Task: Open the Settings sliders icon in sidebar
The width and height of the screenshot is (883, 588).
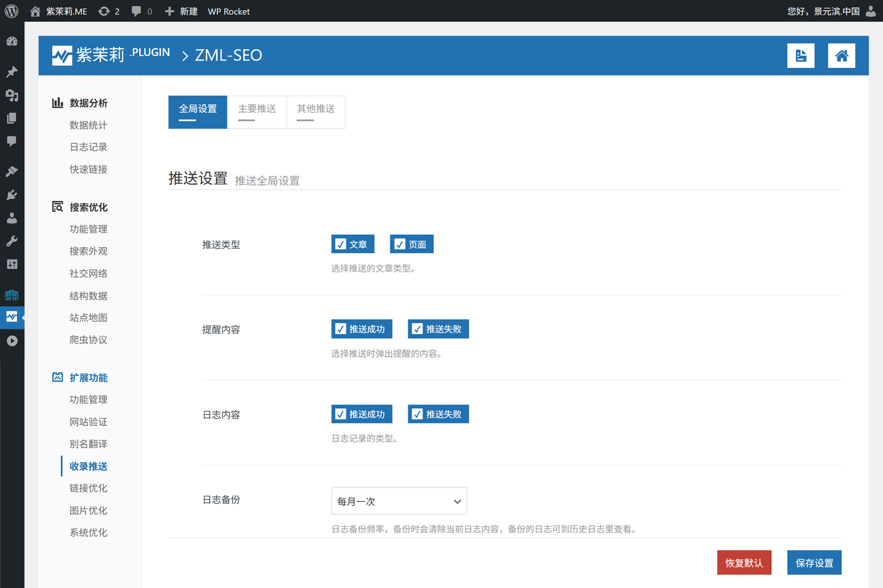Action: point(12,264)
